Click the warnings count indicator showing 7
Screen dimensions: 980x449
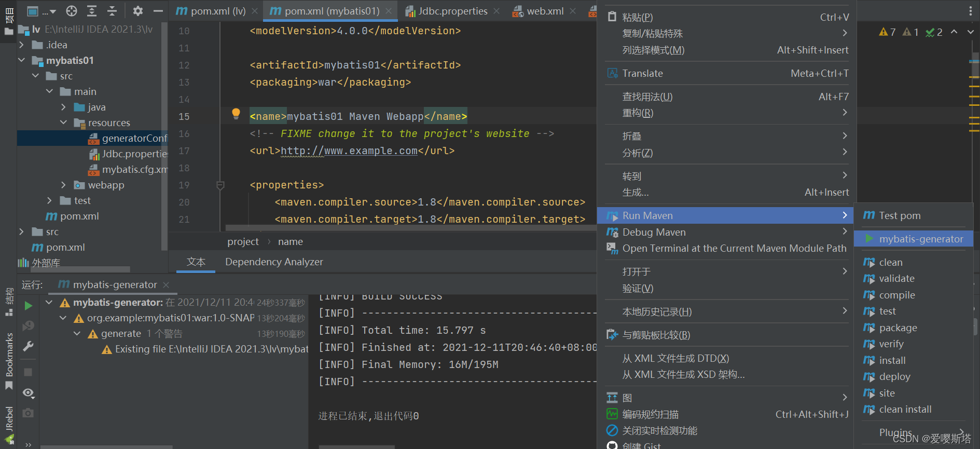pyautogui.click(x=887, y=32)
